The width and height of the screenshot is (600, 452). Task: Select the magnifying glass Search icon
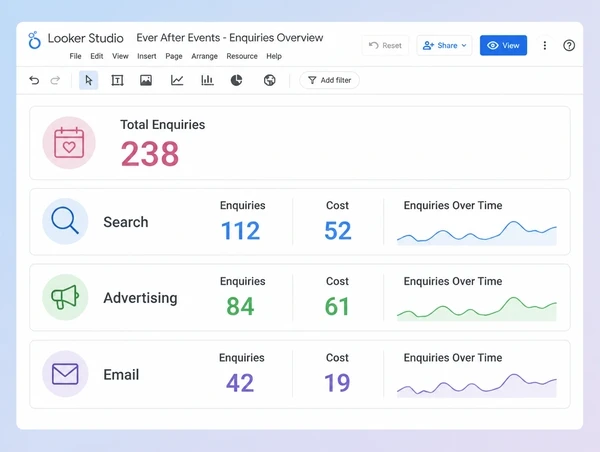(65, 221)
